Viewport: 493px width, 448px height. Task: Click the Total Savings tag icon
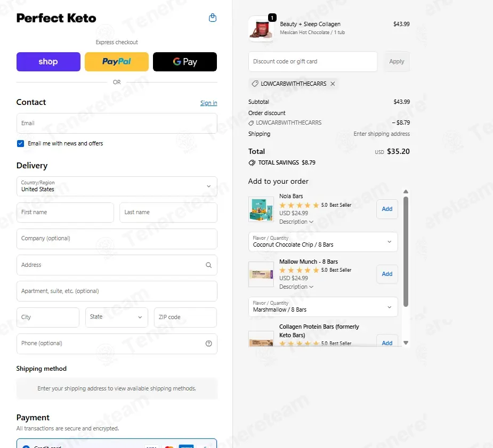pos(252,162)
